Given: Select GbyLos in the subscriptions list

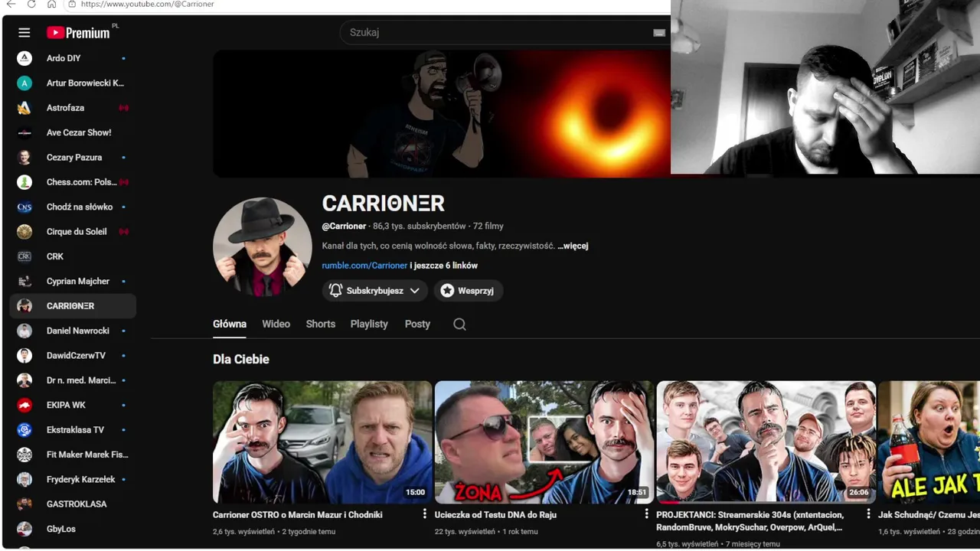Looking at the screenshot, I should 73,529.
